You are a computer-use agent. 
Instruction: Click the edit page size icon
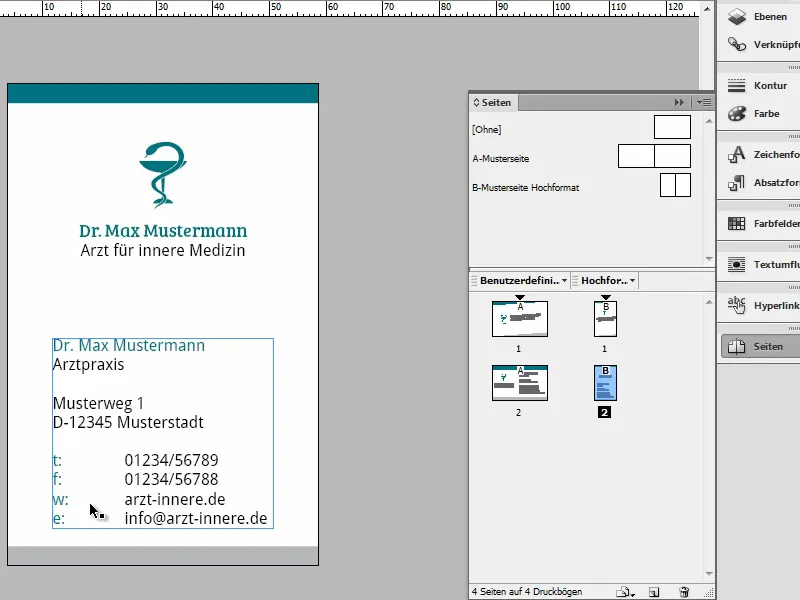click(624, 592)
